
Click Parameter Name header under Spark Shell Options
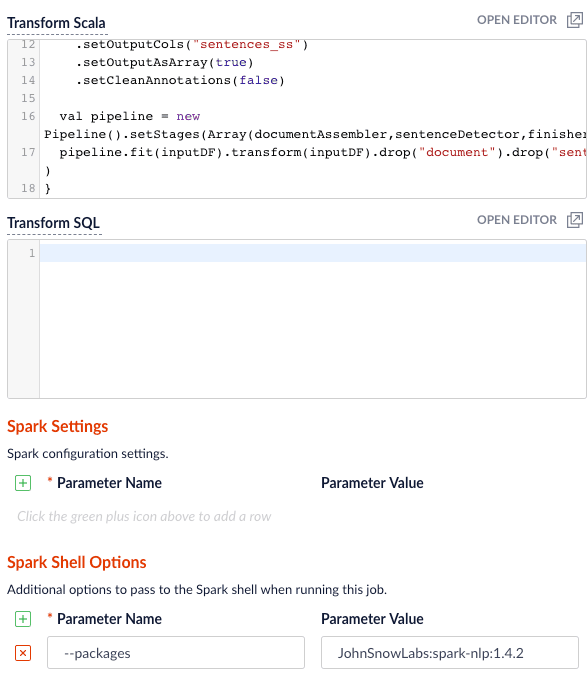[x=109, y=619]
